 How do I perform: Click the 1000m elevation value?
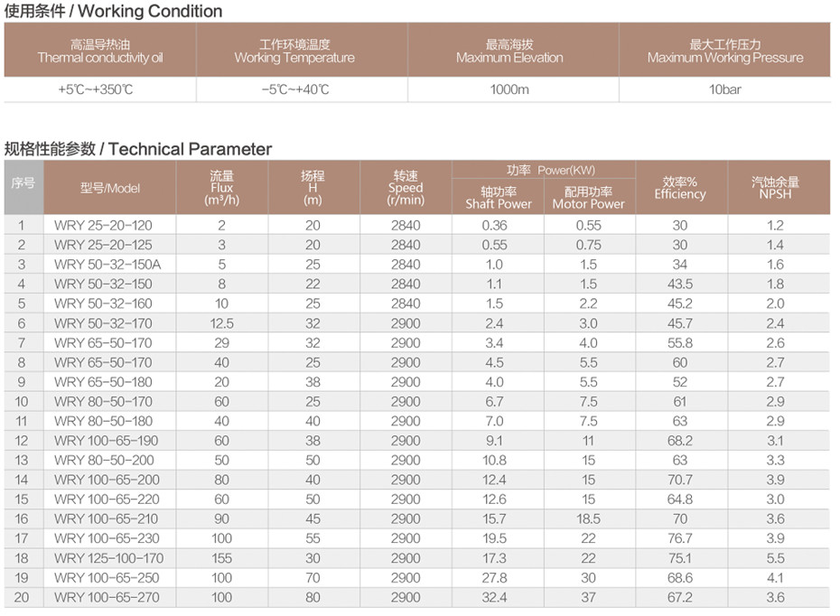coord(509,89)
